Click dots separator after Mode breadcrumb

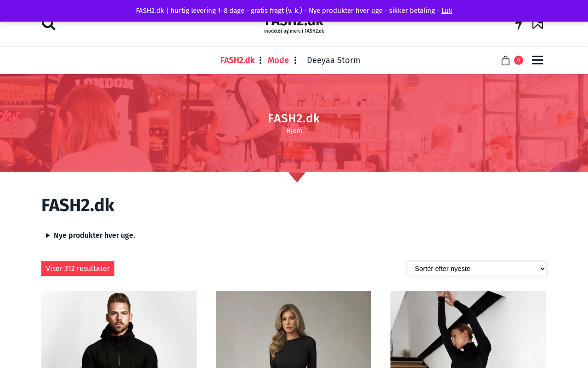click(x=295, y=60)
